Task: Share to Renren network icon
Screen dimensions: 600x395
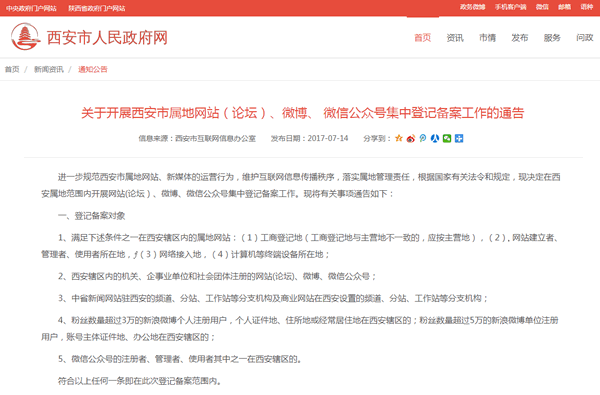Action: (x=435, y=138)
